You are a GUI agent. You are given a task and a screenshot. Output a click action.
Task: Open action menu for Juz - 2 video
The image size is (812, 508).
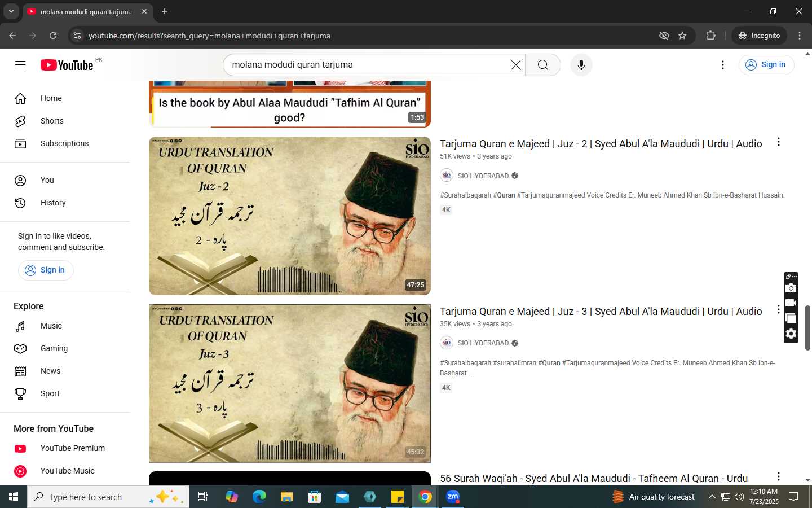click(779, 142)
